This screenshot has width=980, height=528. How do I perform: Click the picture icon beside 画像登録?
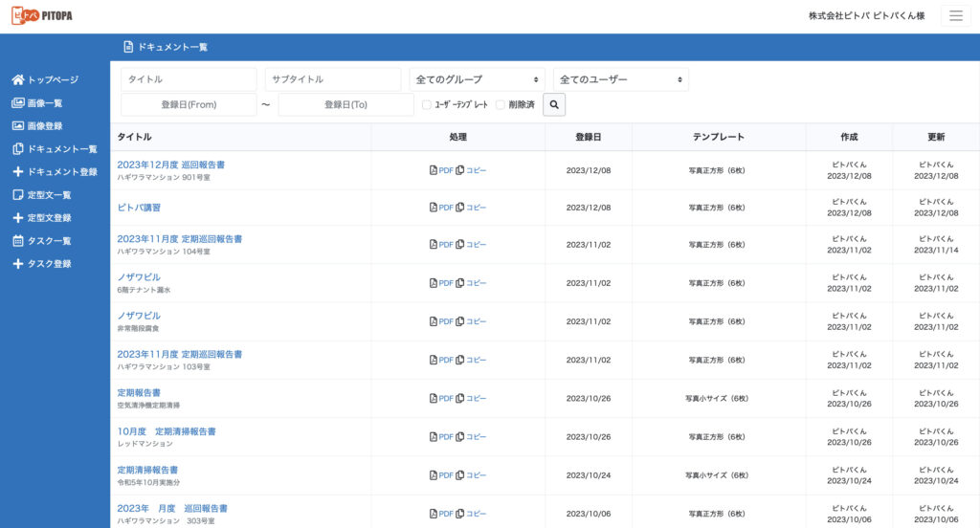click(18, 125)
